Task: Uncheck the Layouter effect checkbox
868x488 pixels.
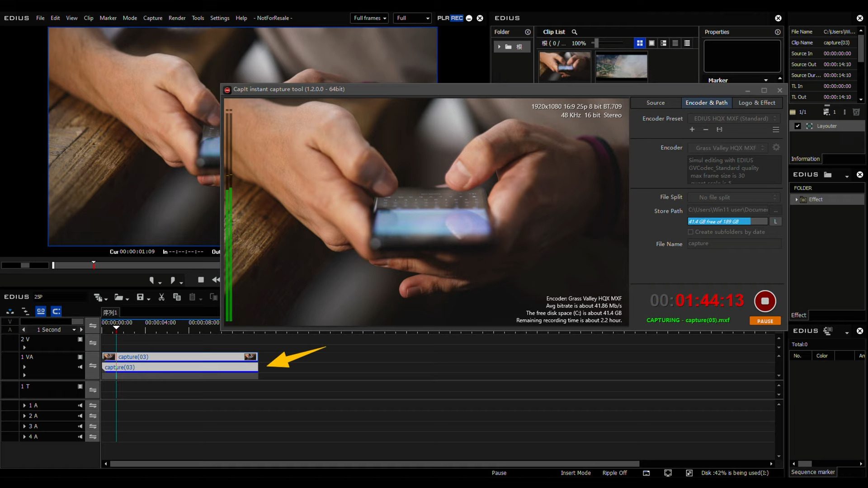Action: coord(797,126)
